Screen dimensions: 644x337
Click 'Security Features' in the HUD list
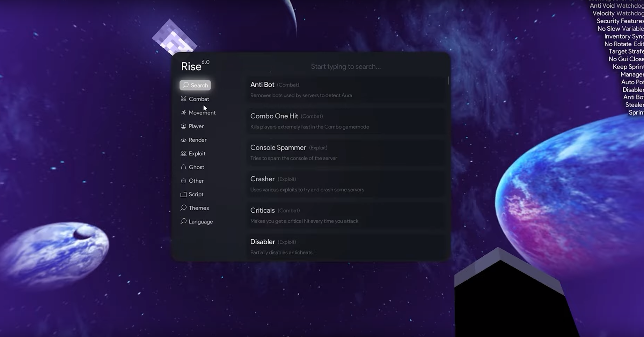(x=620, y=21)
